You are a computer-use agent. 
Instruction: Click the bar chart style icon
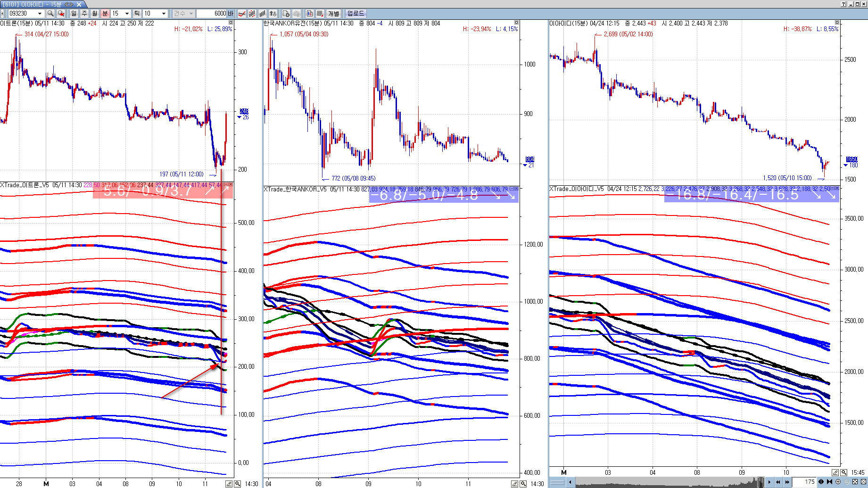(262, 14)
